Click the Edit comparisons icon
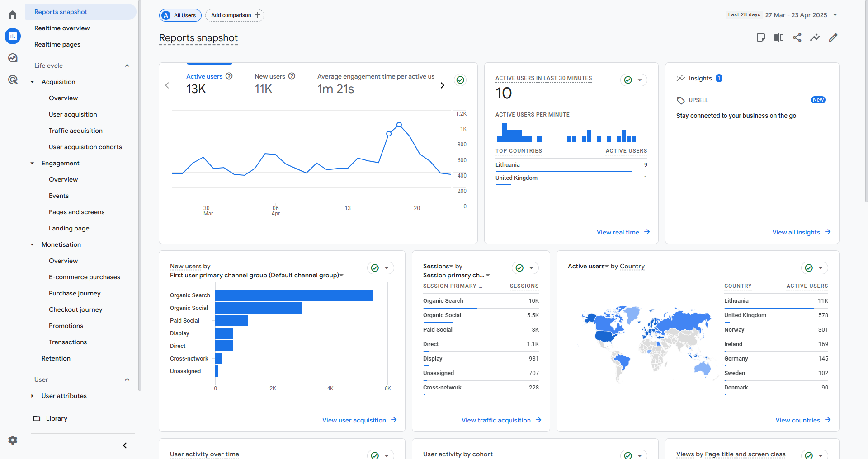This screenshot has width=868, height=459. click(778, 37)
